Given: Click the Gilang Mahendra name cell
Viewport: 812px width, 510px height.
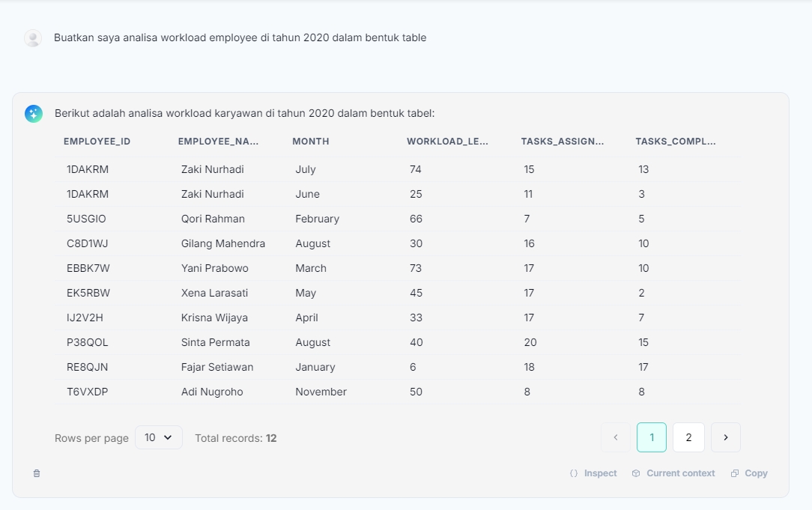Looking at the screenshot, I should 223,243.
